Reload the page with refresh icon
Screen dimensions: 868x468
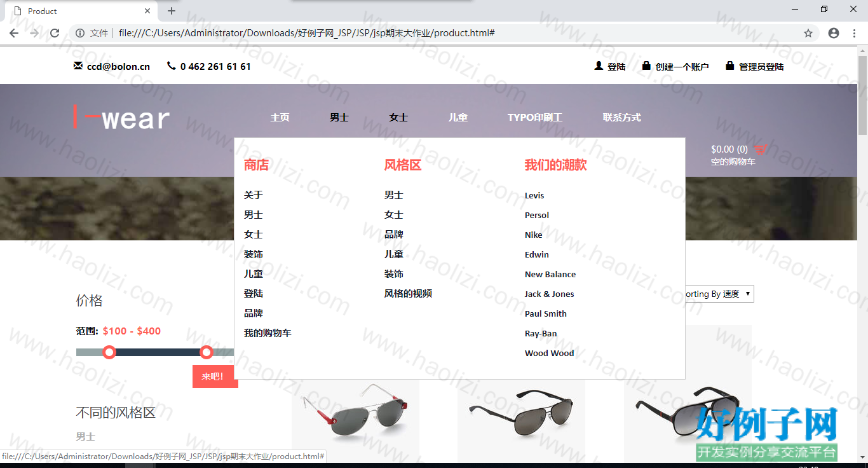click(x=55, y=33)
